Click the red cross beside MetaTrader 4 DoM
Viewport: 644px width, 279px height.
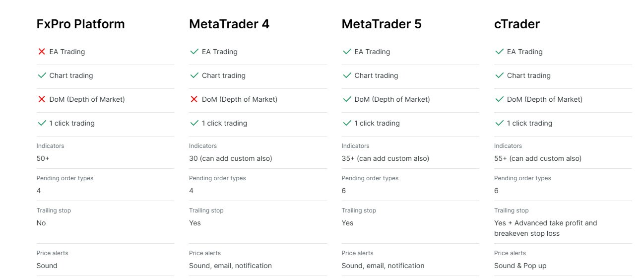pos(194,99)
